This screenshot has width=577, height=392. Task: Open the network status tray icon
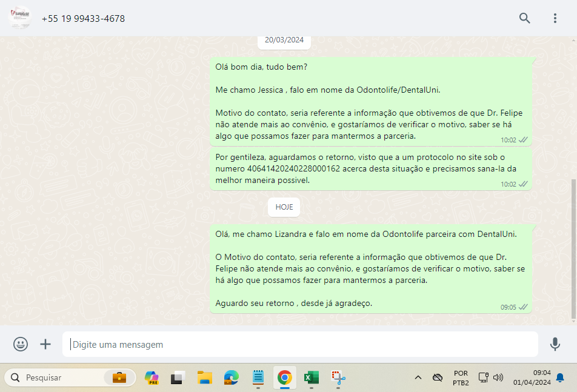pos(483,377)
